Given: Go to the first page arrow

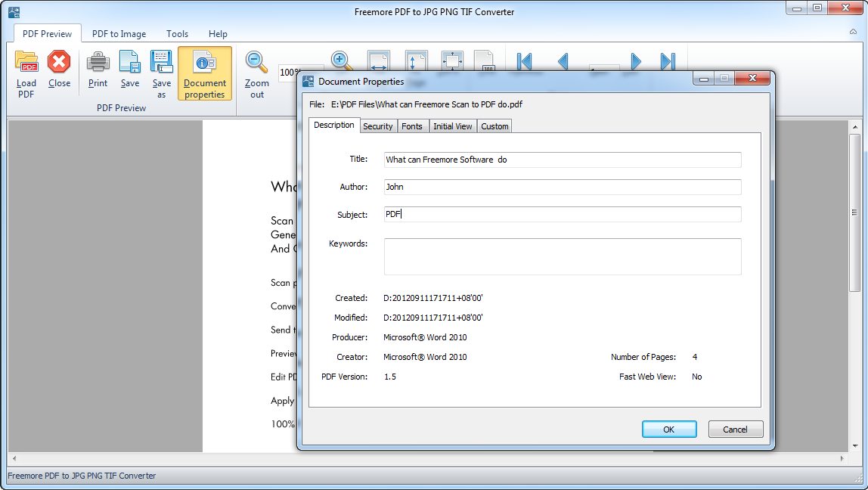Looking at the screenshot, I should (524, 61).
